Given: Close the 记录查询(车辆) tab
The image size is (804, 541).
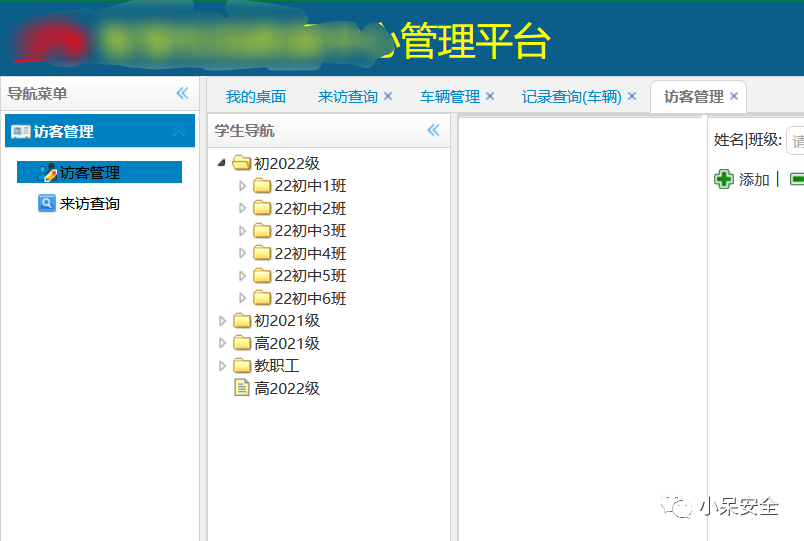Looking at the screenshot, I should tap(632, 96).
